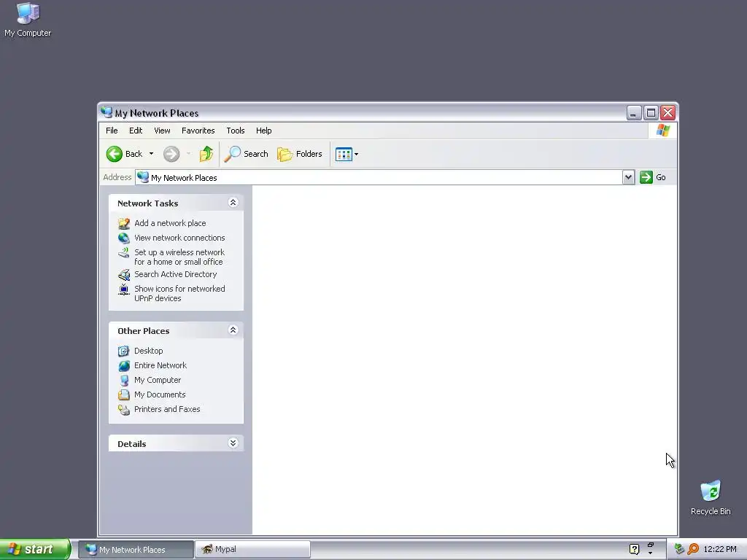Click the Add a network place icon

(124, 223)
